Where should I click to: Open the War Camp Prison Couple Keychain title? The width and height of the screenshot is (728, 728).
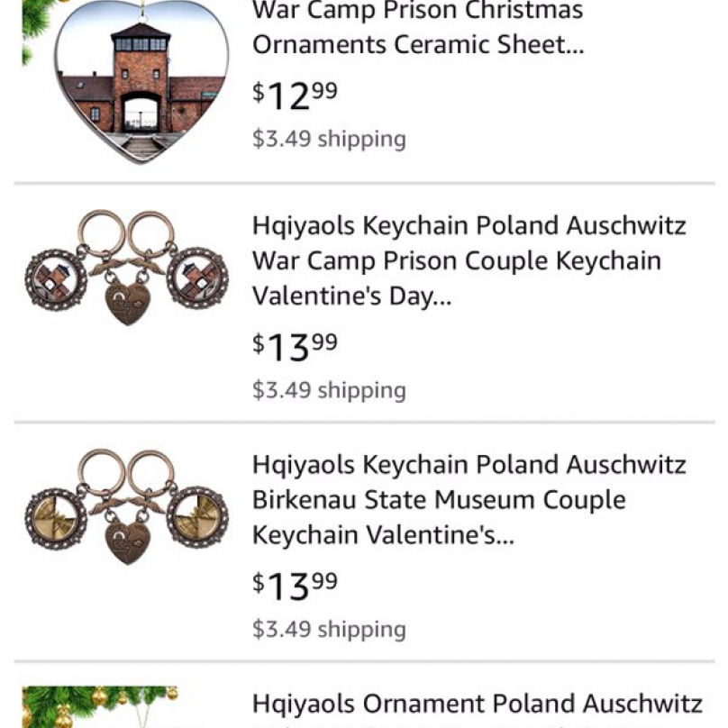[x=469, y=260]
